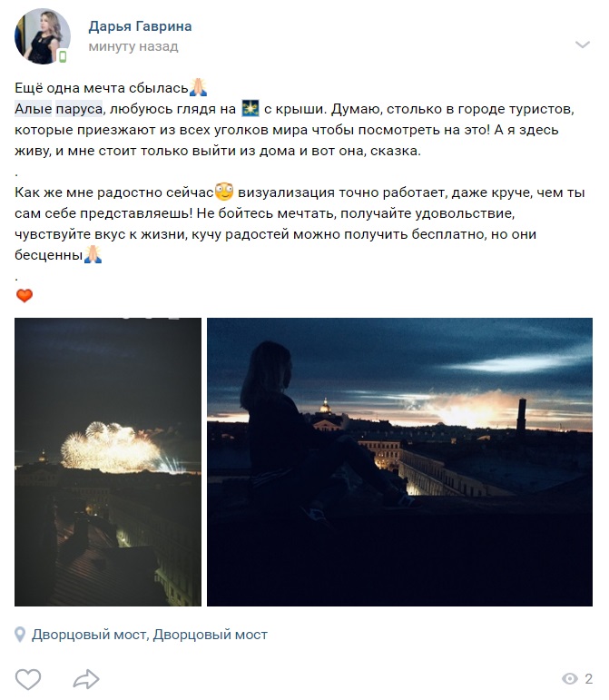
Task: Like the post with the heart icon
Action: 28,679
